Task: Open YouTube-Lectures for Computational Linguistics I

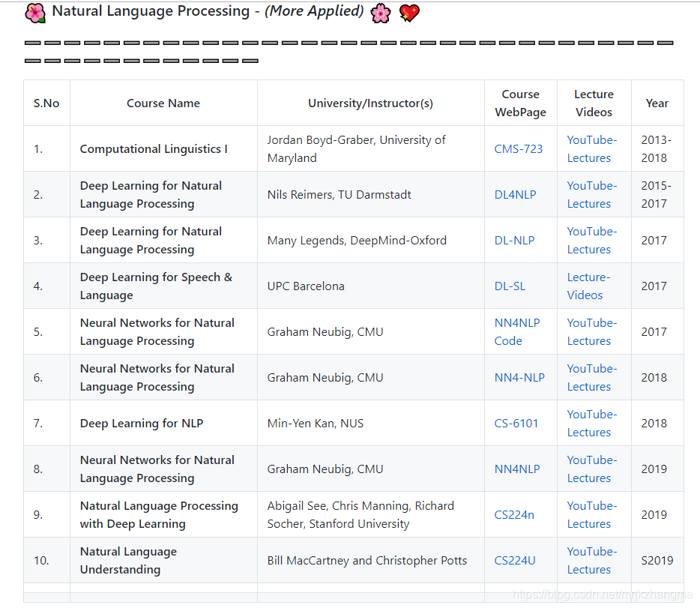Action: (592, 149)
